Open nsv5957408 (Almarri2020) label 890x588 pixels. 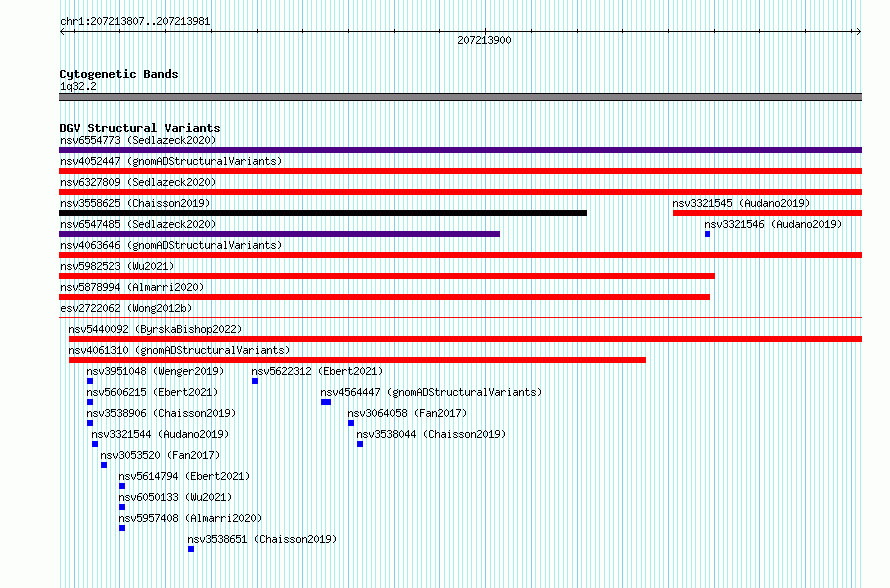(x=190, y=518)
